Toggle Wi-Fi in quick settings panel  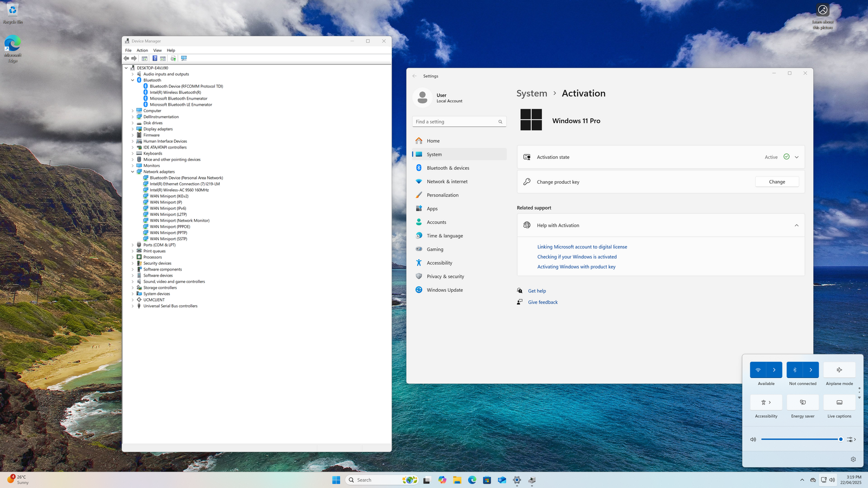[x=758, y=370]
